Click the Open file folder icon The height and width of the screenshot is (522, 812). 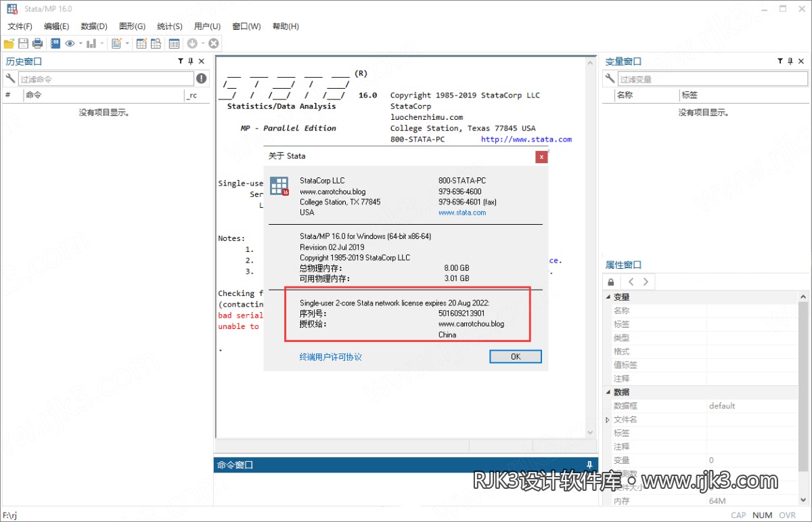tap(9, 43)
